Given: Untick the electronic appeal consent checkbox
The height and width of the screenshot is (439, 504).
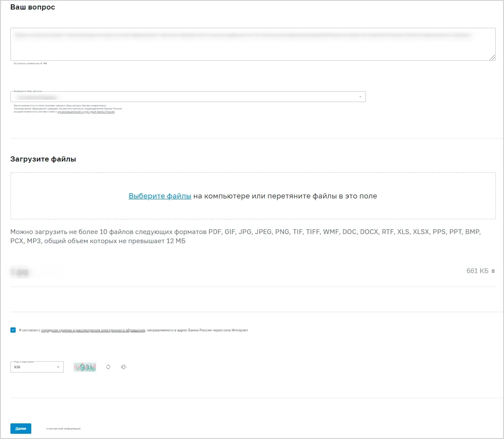Looking at the screenshot, I should click(x=13, y=330).
